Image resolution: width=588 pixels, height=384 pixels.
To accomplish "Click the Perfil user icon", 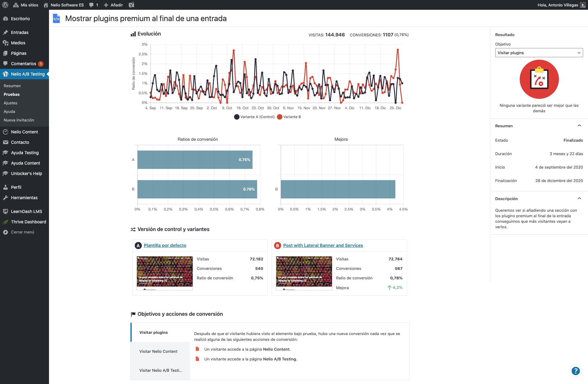I will pos(6,187).
